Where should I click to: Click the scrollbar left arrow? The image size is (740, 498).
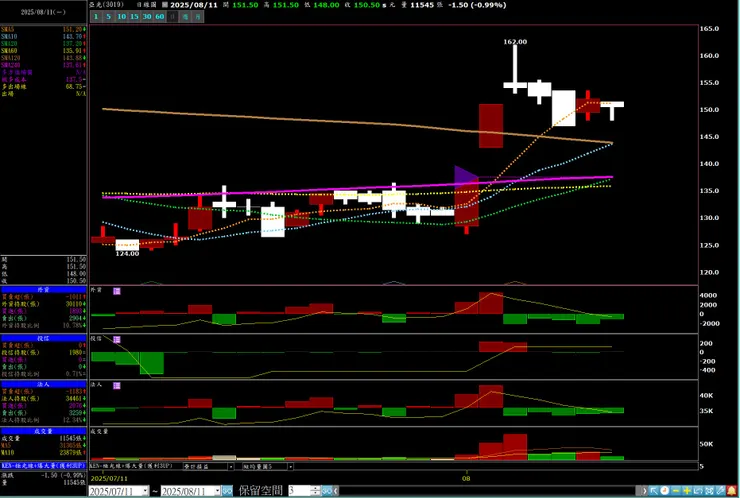coord(336,491)
